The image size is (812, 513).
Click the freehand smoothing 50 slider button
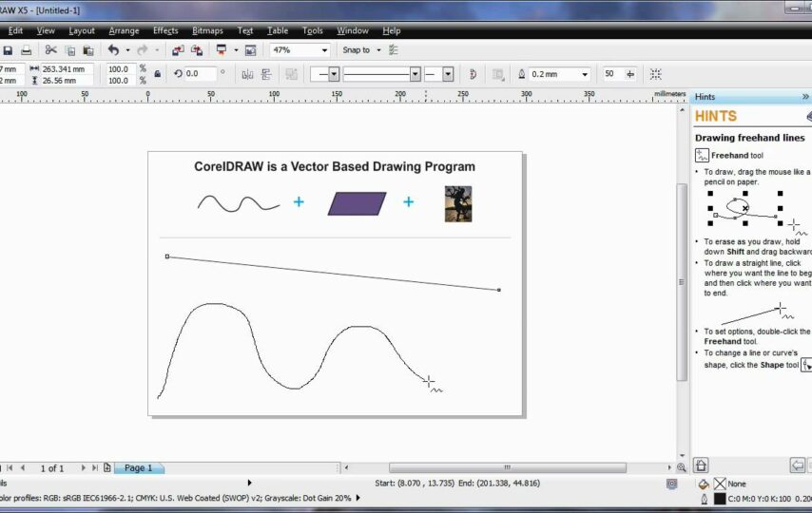(x=630, y=74)
